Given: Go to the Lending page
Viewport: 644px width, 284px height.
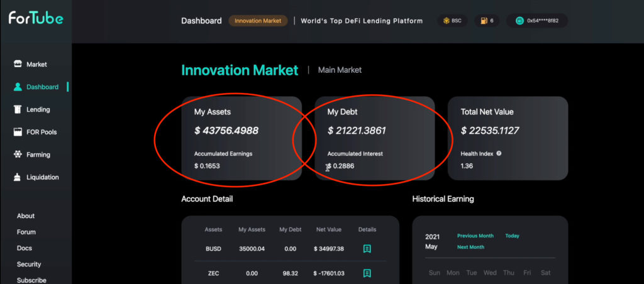Looking at the screenshot, I should tap(38, 109).
